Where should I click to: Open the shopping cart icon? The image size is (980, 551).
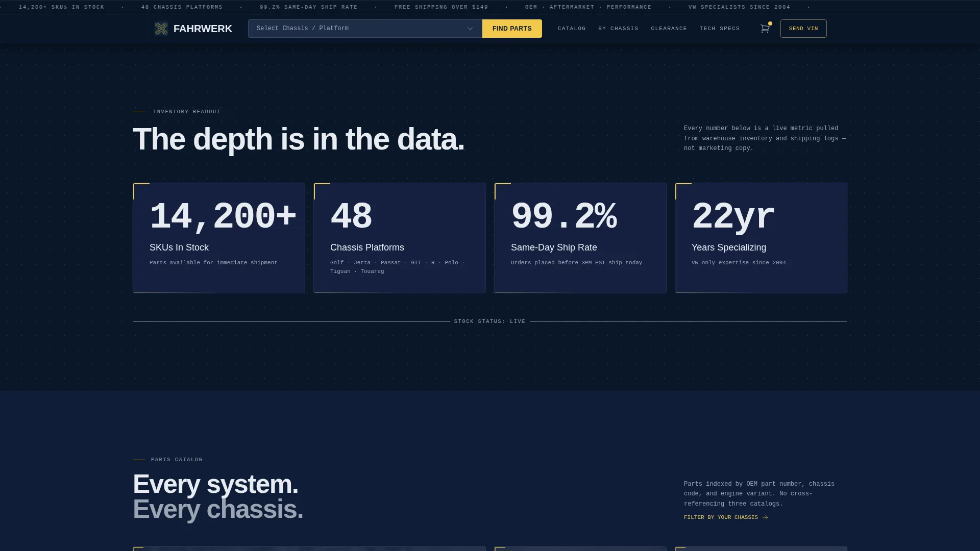coord(765,29)
